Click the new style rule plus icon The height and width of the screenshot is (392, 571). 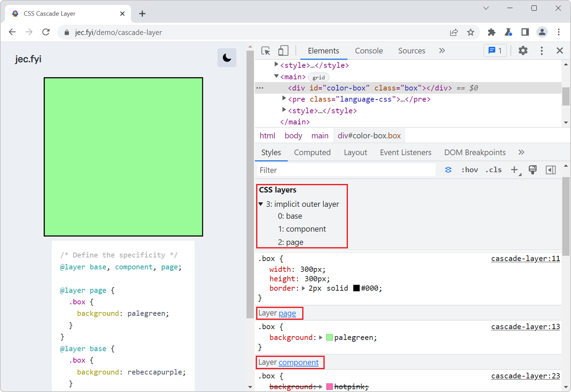click(x=513, y=170)
